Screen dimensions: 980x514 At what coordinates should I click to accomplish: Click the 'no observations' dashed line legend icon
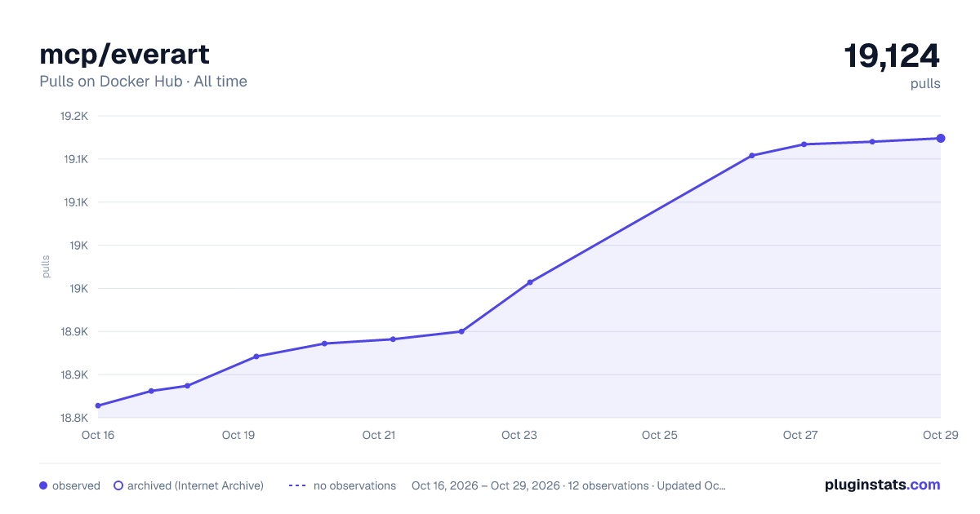pos(297,485)
